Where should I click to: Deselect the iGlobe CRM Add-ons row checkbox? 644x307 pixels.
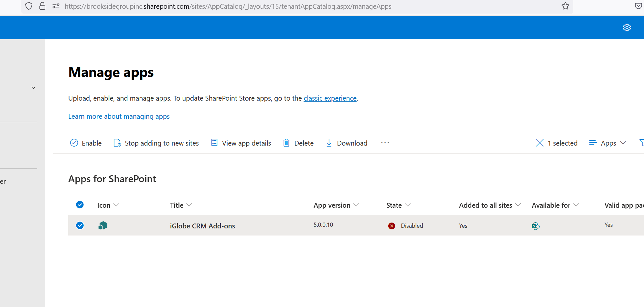[80, 225]
